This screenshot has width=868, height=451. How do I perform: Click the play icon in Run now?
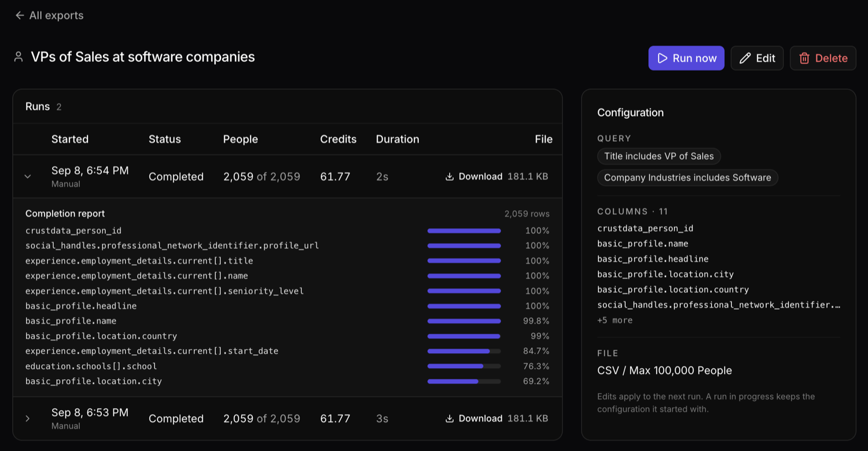663,58
